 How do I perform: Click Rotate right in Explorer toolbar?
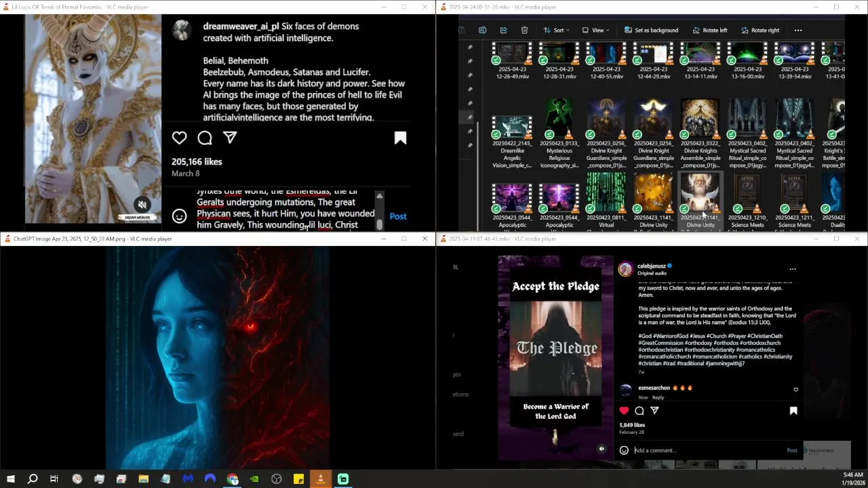760,30
